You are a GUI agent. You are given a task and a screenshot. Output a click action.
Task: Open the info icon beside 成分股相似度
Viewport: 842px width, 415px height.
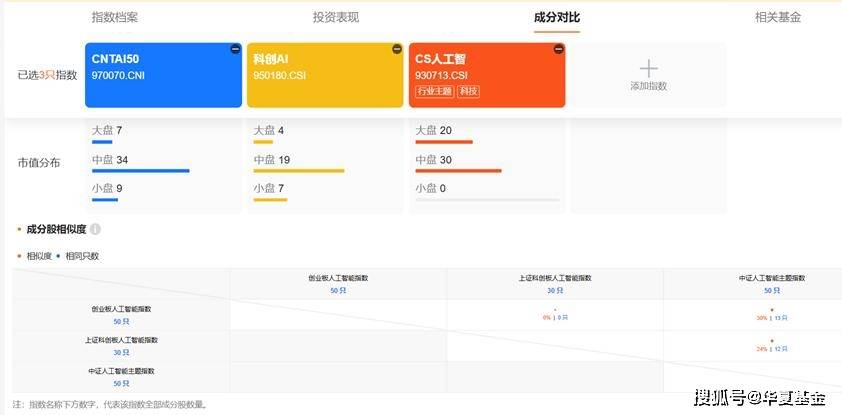click(x=95, y=229)
